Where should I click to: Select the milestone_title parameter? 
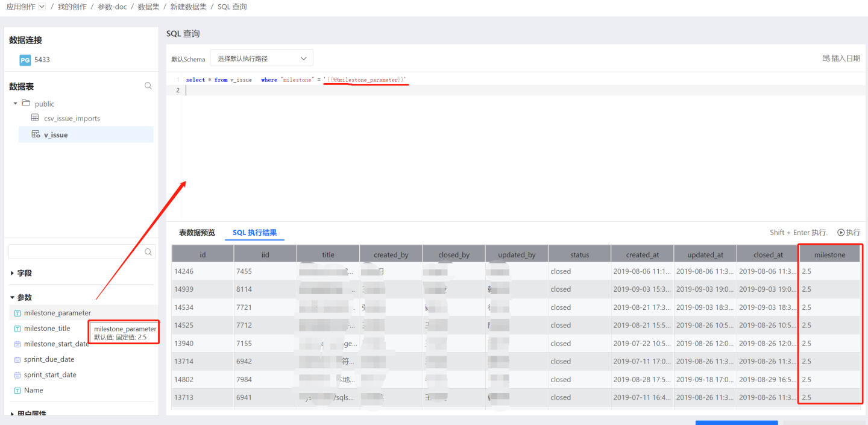click(47, 329)
